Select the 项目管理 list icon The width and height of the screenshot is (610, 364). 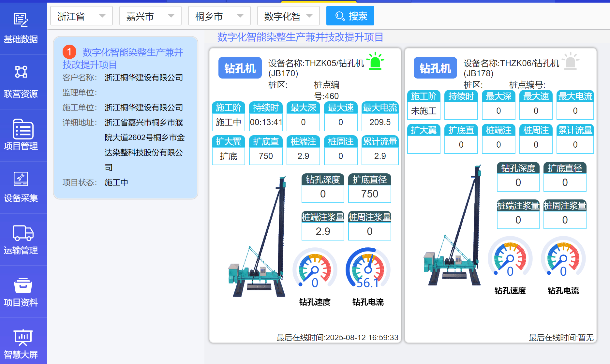[x=23, y=129]
